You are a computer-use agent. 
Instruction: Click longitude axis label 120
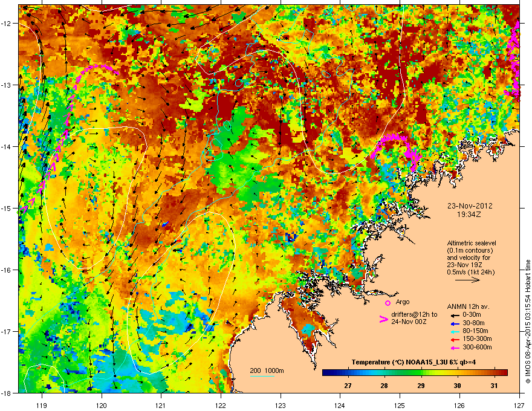(102, 406)
